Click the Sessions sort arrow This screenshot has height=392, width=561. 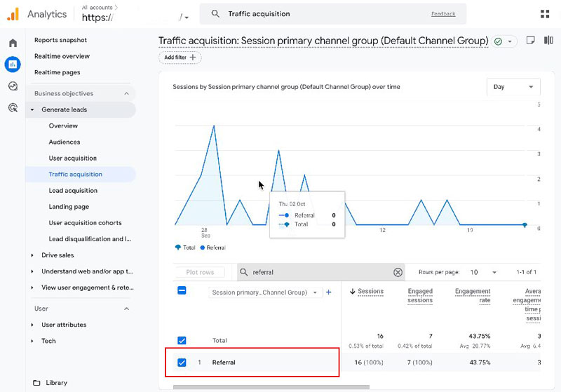[353, 292]
